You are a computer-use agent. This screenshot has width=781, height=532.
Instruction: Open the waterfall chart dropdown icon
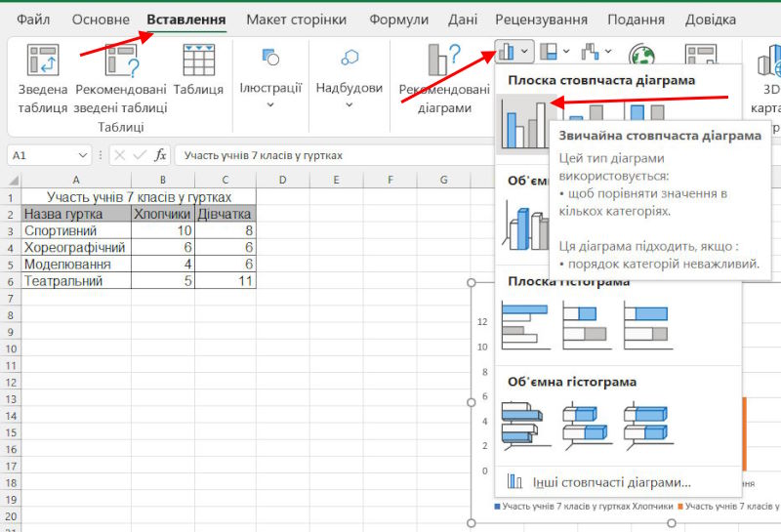pos(596,51)
